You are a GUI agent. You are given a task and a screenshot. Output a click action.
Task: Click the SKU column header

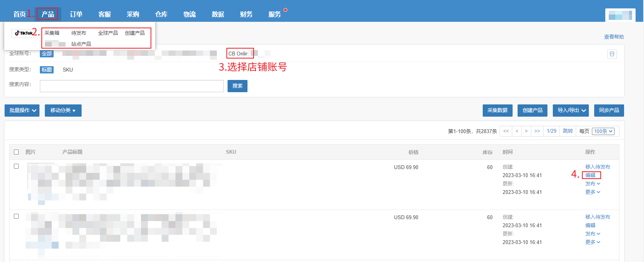(231, 152)
